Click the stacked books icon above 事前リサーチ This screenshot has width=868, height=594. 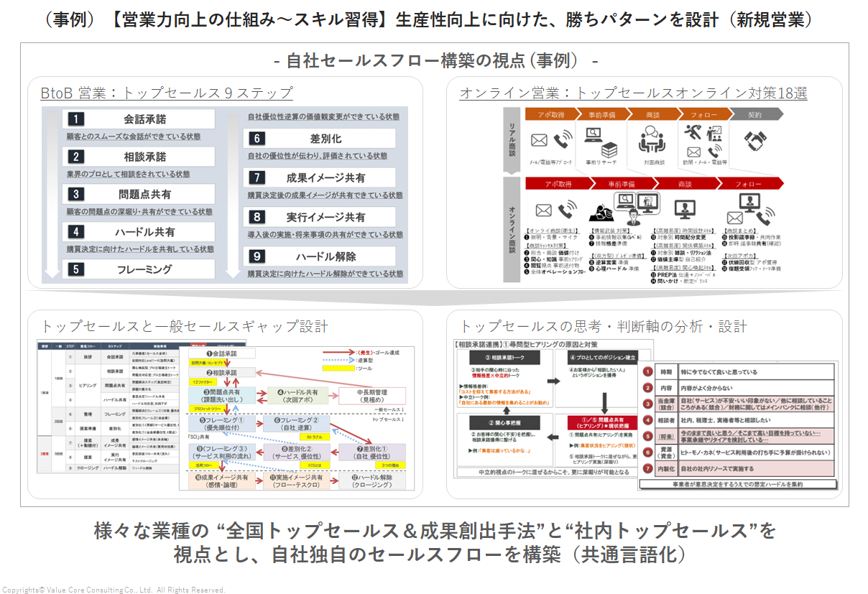click(609, 151)
